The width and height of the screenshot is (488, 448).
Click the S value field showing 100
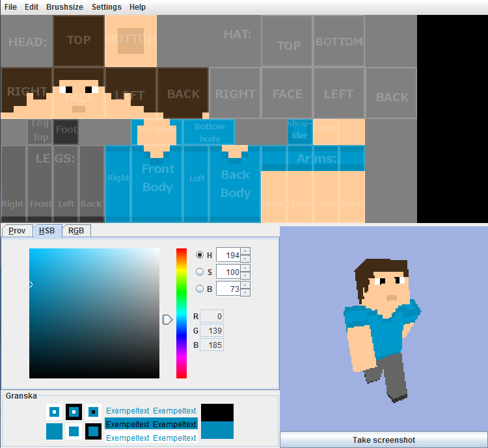tap(228, 272)
